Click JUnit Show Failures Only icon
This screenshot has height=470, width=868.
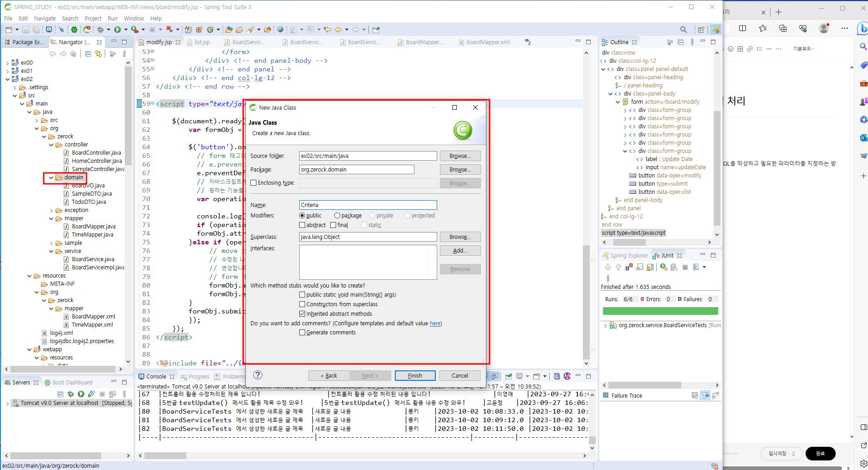tap(629, 267)
